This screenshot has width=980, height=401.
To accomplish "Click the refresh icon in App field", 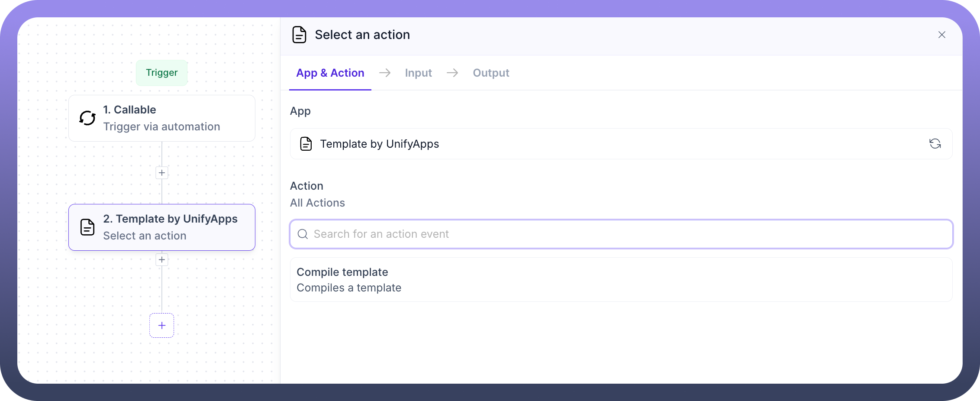I will click(x=935, y=144).
